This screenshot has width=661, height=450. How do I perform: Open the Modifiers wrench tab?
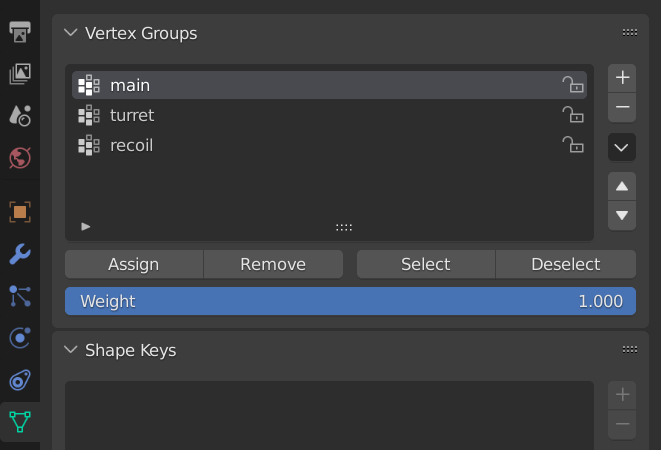coord(20,254)
